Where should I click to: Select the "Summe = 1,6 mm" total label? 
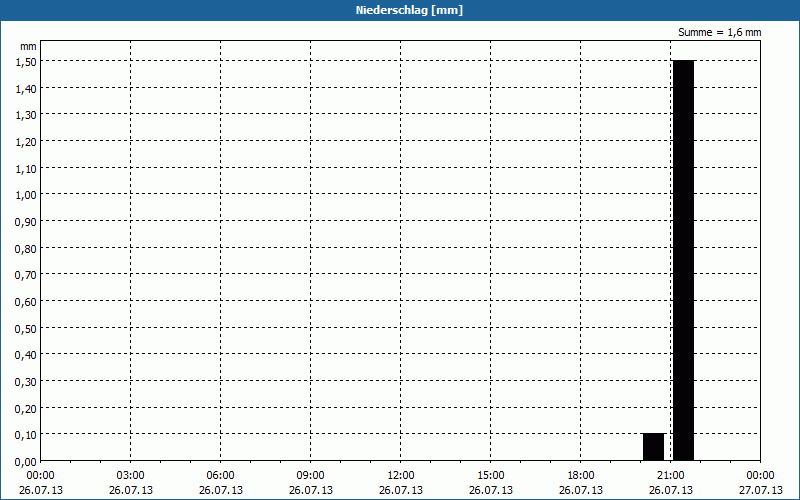tap(720, 32)
